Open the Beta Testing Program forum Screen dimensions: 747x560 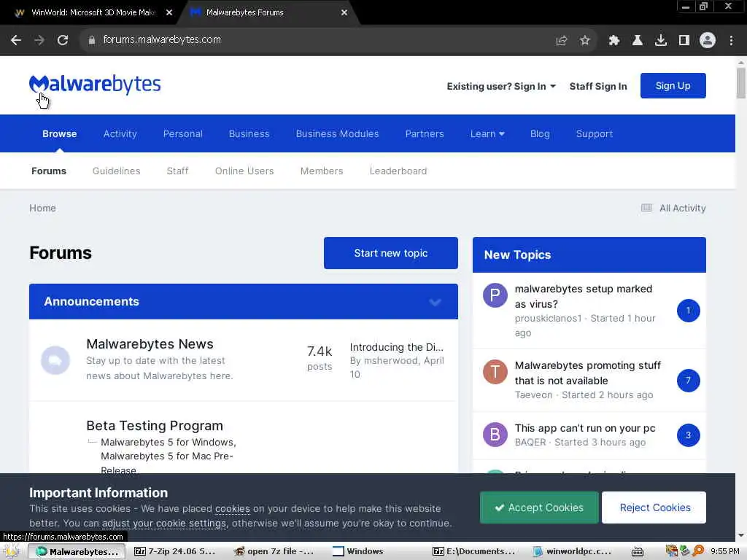point(155,426)
